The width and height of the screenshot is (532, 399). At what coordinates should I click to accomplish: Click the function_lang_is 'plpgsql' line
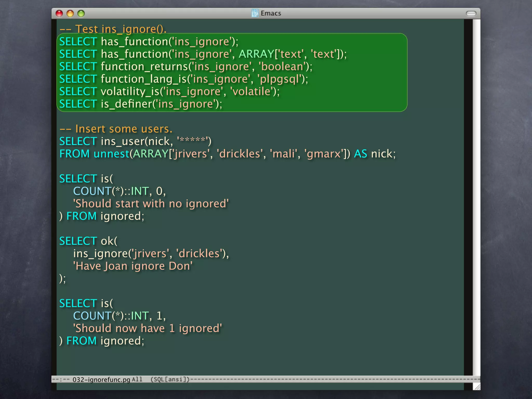(x=184, y=79)
